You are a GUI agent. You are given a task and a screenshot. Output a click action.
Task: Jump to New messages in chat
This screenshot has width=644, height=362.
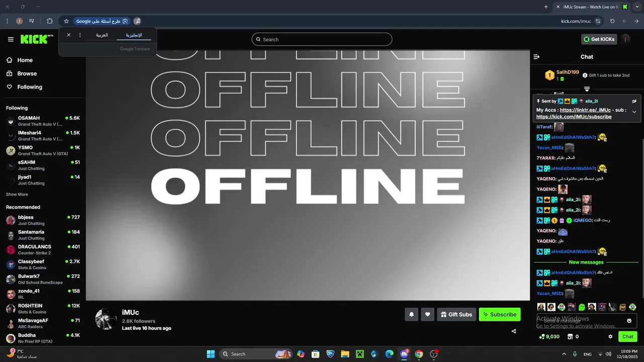point(586,262)
